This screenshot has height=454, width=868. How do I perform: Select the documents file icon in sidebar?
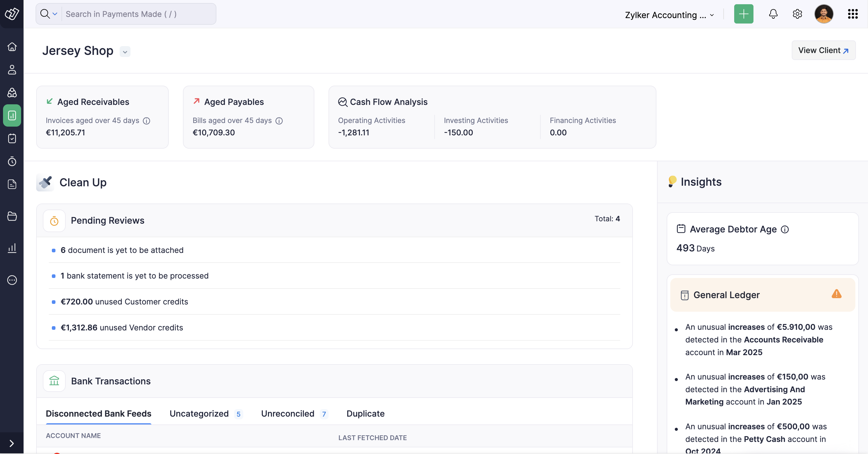12,184
